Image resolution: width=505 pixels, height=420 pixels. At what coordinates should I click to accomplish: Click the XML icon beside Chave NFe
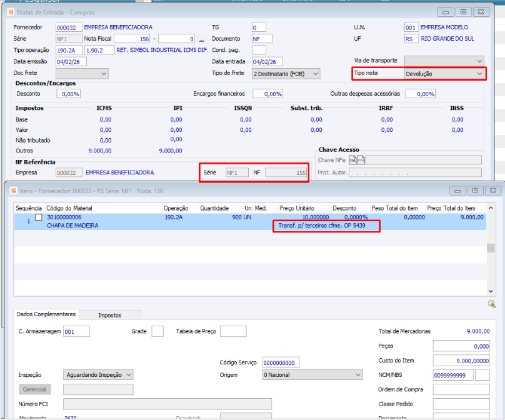tap(352, 160)
